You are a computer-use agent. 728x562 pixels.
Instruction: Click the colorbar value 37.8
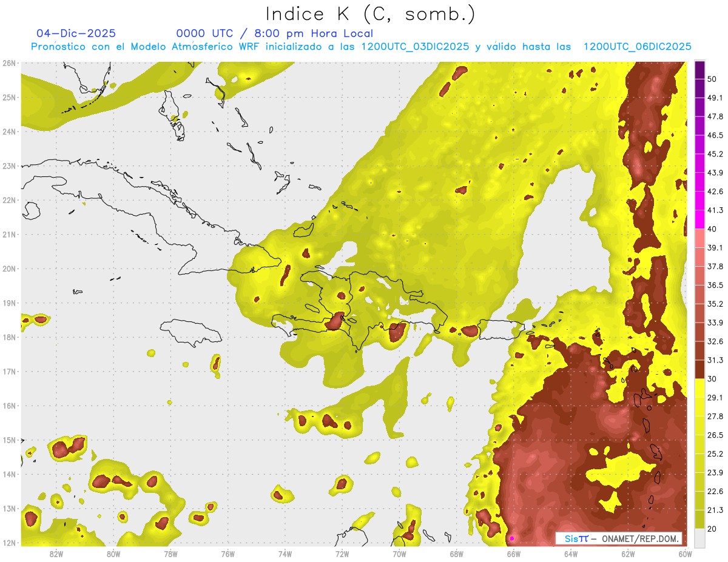coord(715,266)
